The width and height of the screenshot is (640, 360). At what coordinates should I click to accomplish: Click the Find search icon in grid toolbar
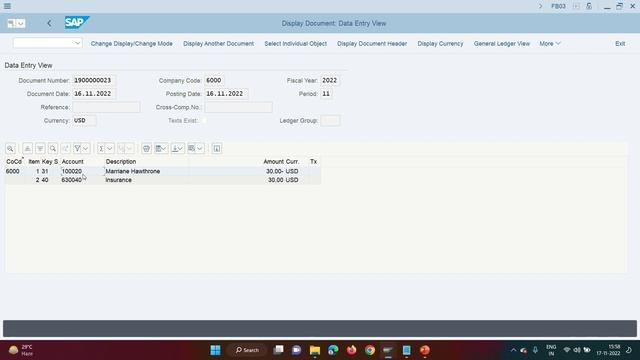53,149
